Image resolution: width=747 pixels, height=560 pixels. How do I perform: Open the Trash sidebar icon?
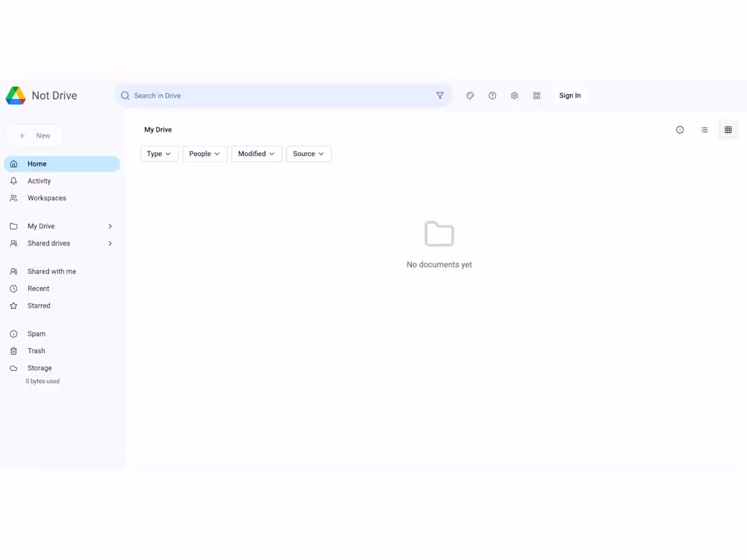tap(36, 350)
